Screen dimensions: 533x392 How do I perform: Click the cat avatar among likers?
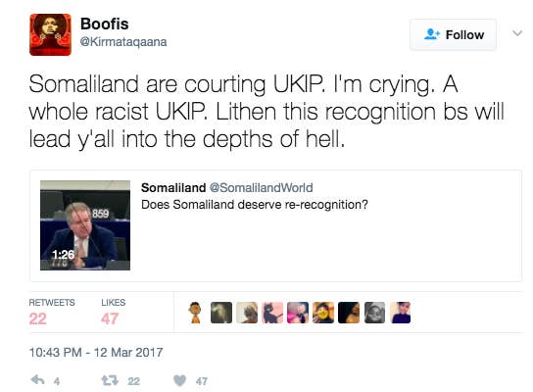(x=272, y=313)
